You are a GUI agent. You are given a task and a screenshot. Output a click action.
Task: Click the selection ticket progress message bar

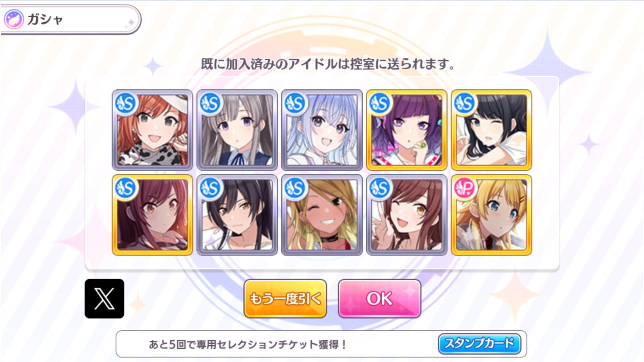click(321, 344)
